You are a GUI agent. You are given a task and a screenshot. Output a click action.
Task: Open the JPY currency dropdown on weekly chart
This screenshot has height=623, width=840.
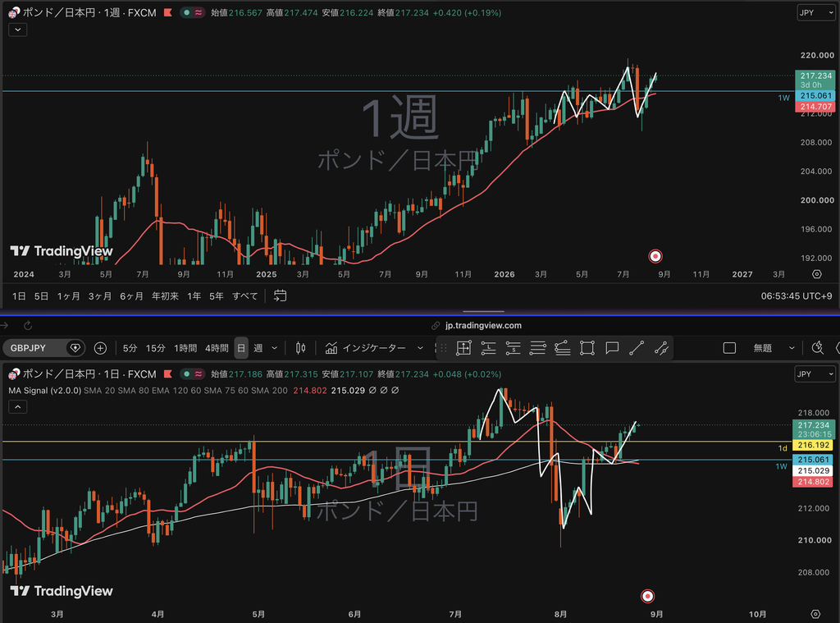tap(816, 12)
